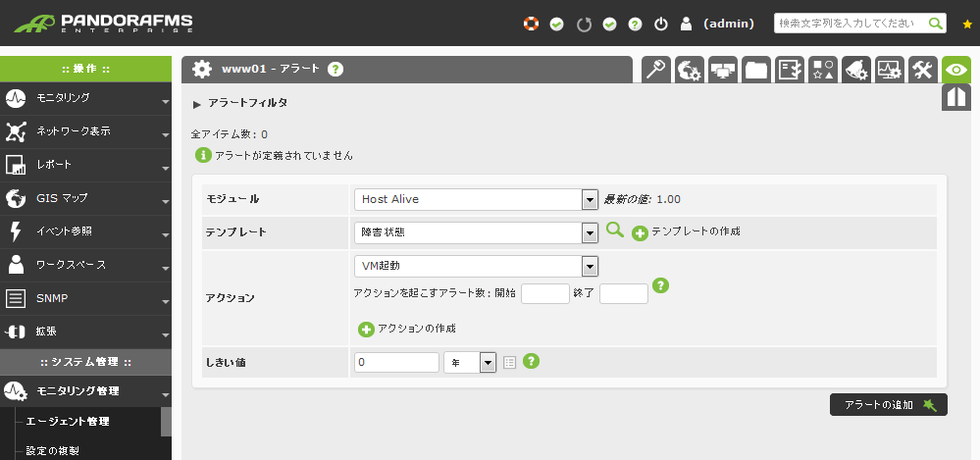Click the 最新の値: 1.00 text

[x=642, y=199]
